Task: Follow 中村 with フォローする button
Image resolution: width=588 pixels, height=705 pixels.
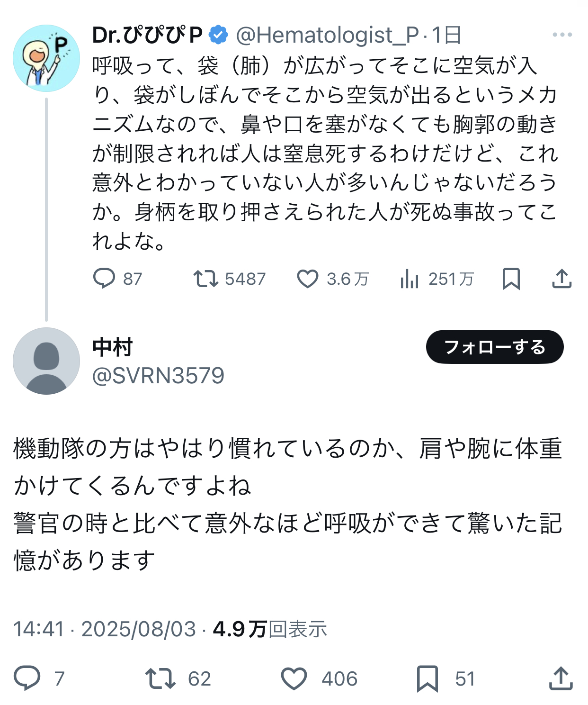Action: click(495, 347)
